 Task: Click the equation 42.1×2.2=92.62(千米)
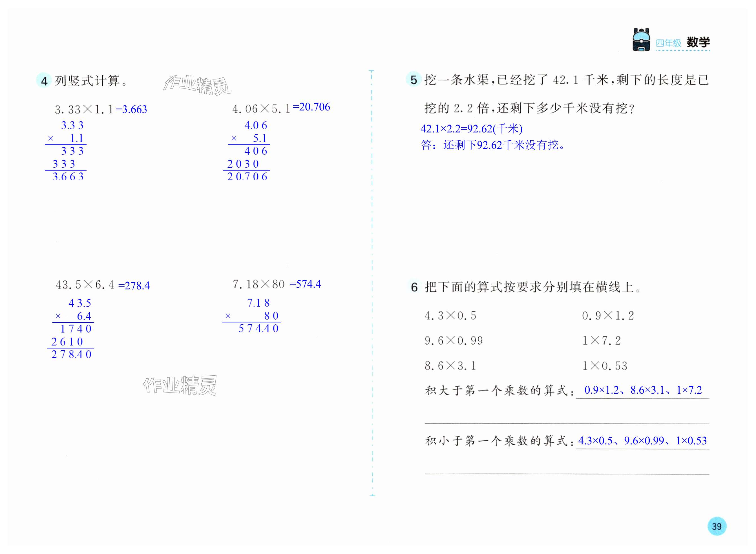tap(471, 128)
